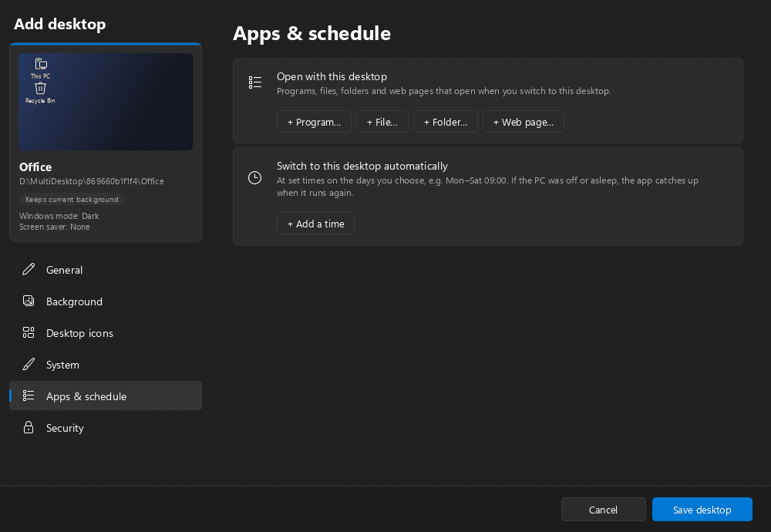Click the Add desktop title
Viewport: 771px width, 532px height.
59,24
